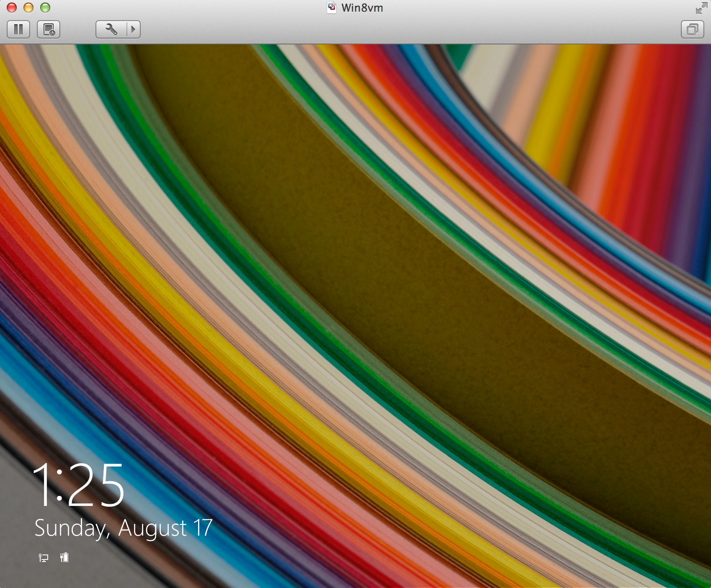Image resolution: width=711 pixels, height=588 pixels.
Task: Minimize the window with yellow button
Action: pos(28,8)
